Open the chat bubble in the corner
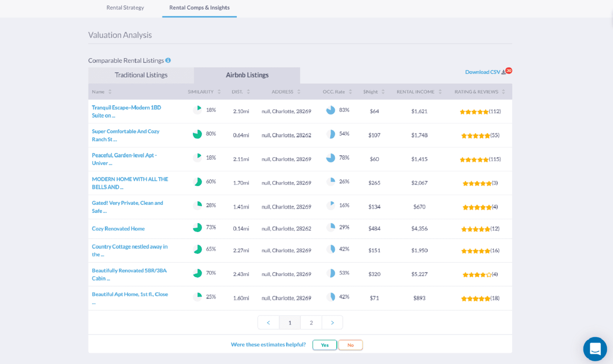 tap(595, 349)
